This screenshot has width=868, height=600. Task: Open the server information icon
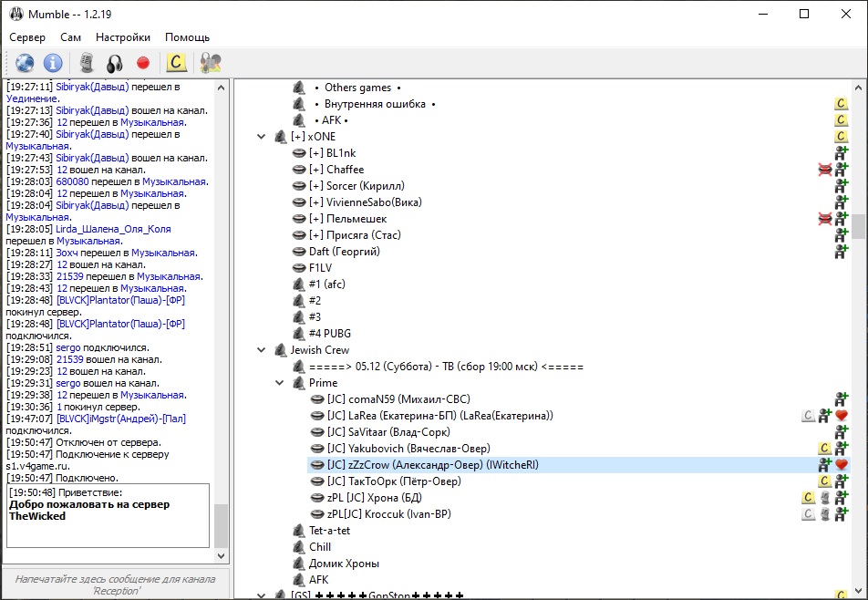[54, 63]
